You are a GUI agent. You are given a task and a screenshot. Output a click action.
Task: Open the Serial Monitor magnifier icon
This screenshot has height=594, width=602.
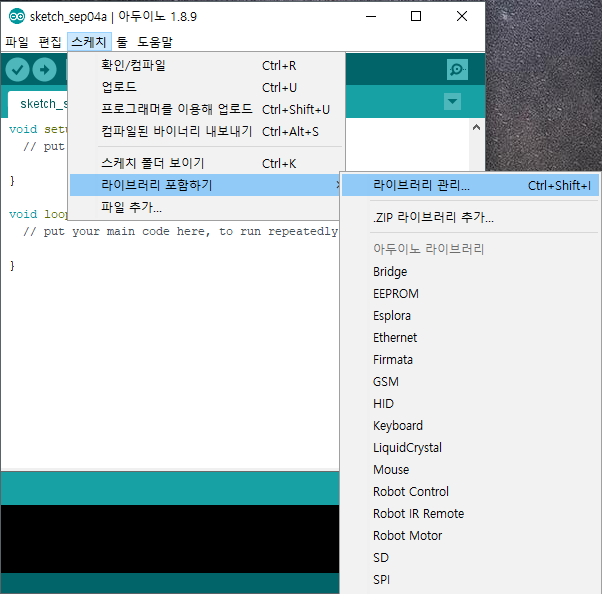point(457,69)
